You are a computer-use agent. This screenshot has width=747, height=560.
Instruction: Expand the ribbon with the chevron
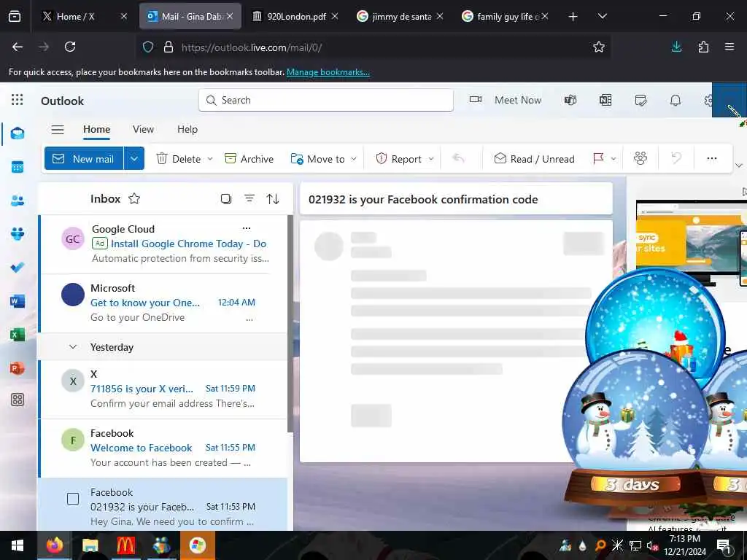coord(739,166)
